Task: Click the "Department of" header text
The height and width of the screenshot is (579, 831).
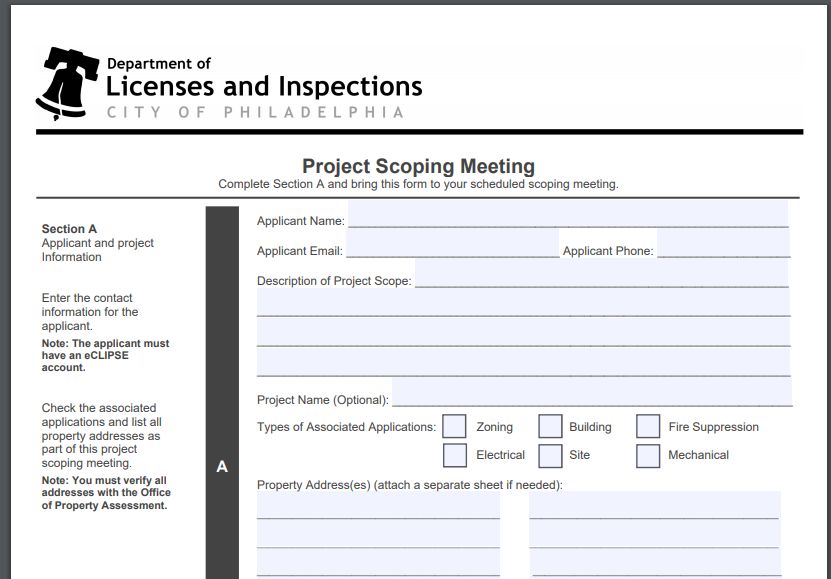Action: (x=159, y=64)
